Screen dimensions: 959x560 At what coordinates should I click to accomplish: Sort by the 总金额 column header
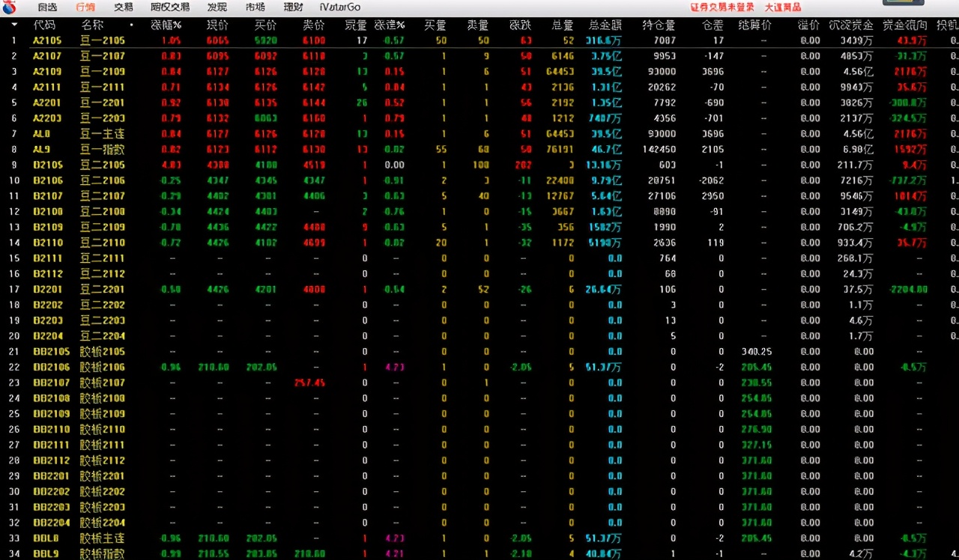[x=605, y=25]
